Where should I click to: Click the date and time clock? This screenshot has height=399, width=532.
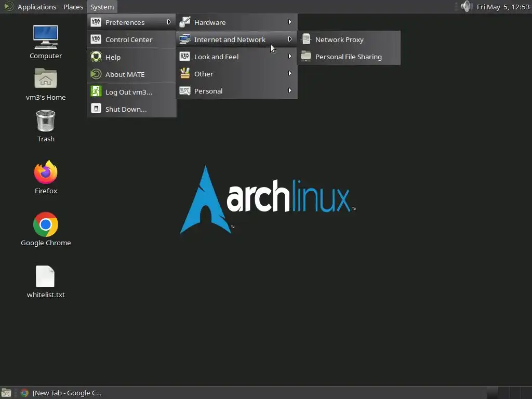tap(503, 7)
